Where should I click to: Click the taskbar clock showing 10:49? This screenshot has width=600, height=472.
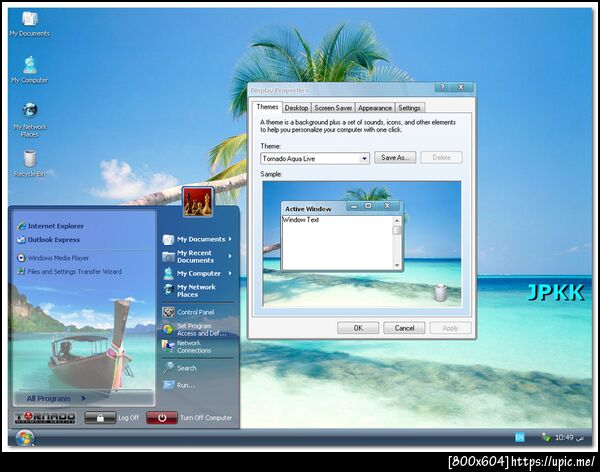pos(564,437)
